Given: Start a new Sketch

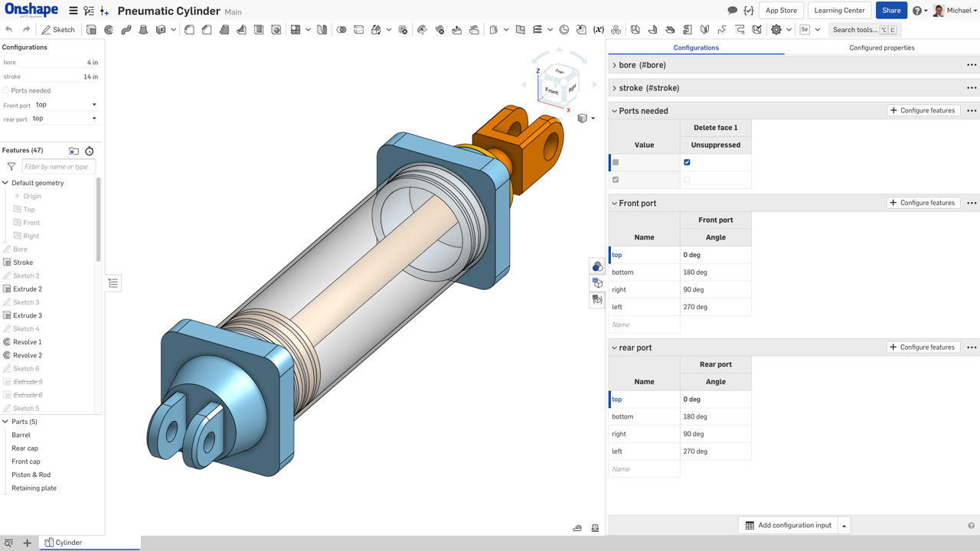Looking at the screenshot, I should tap(59, 30).
